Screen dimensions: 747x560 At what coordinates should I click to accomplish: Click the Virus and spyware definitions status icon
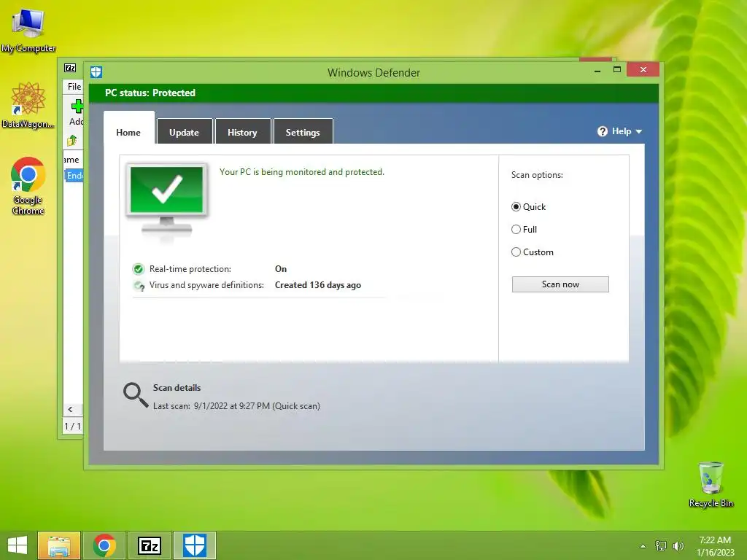pyautogui.click(x=139, y=285)
